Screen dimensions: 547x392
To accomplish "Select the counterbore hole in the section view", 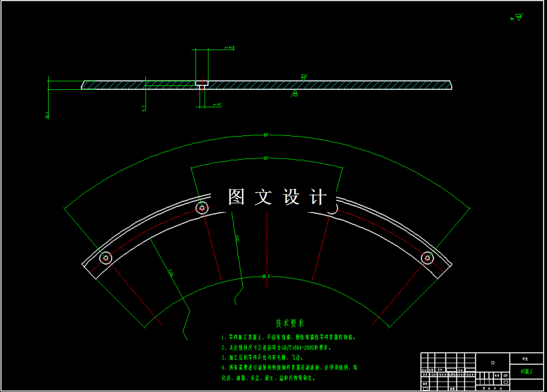I will click(201, 85).
